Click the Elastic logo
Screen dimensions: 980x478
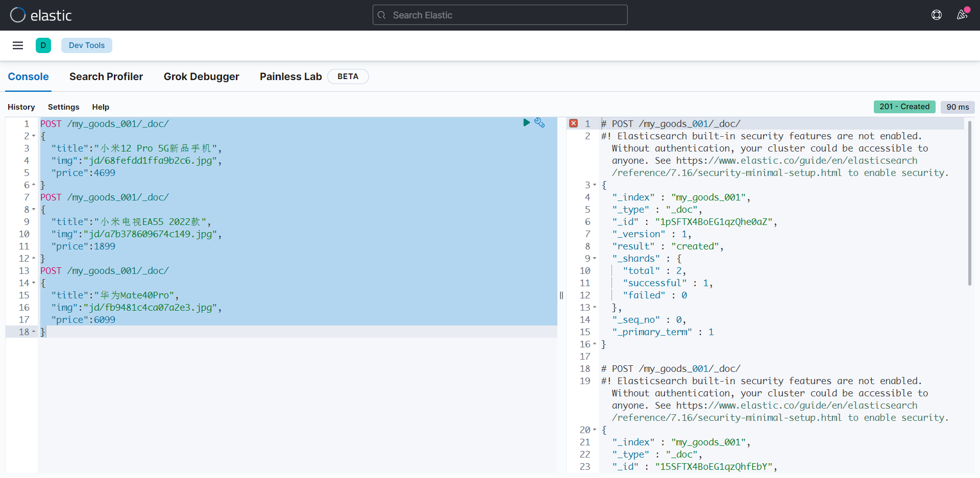(x=41, y=15)
